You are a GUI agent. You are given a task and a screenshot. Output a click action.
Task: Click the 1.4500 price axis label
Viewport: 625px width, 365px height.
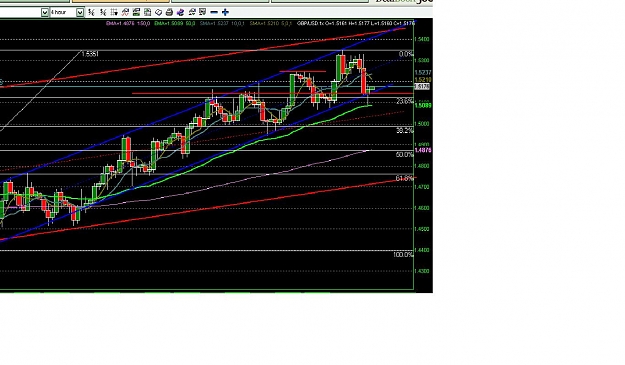click(422, 229)
